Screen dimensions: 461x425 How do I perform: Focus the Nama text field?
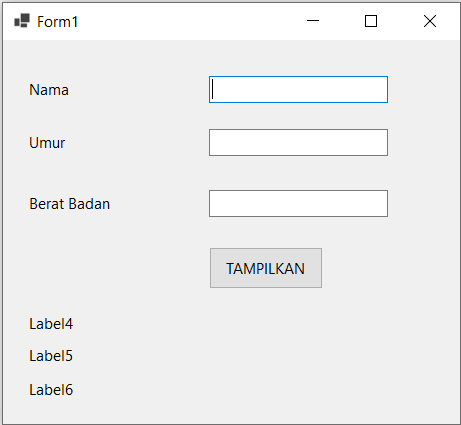(298, 89)
